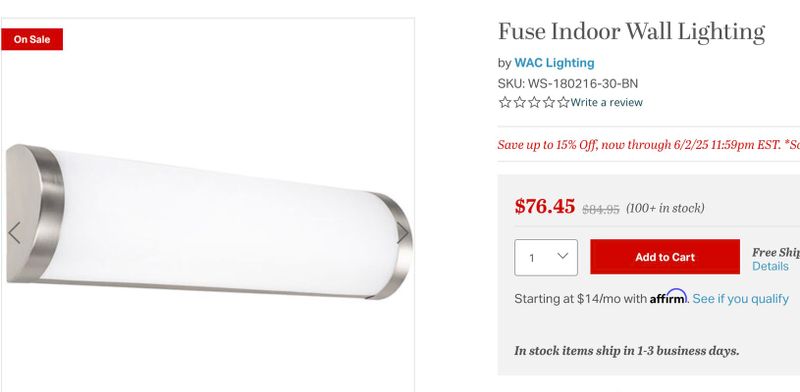800x392 pixels.
Task: Click the $76.45 sale price
Action: (545, 207)
